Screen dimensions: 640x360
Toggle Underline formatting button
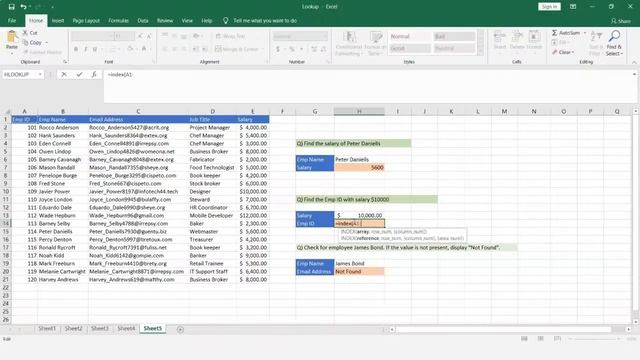(95, 49)
